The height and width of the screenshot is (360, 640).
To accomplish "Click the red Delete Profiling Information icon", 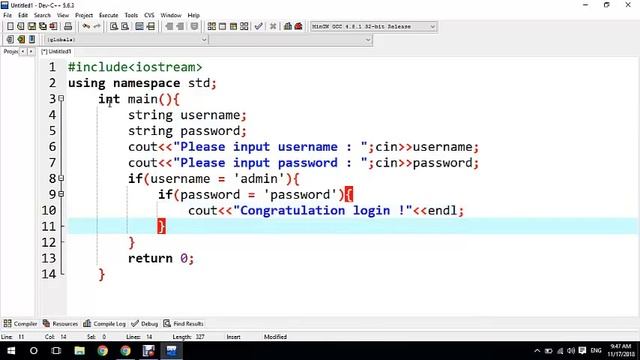I will coord(298,27).
